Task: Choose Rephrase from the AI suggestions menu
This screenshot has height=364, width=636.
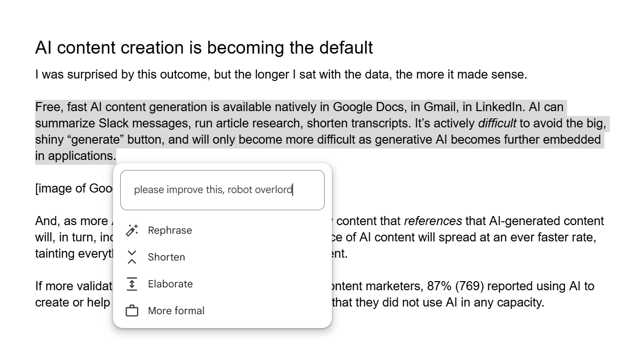Action: [x=170, y=230]
